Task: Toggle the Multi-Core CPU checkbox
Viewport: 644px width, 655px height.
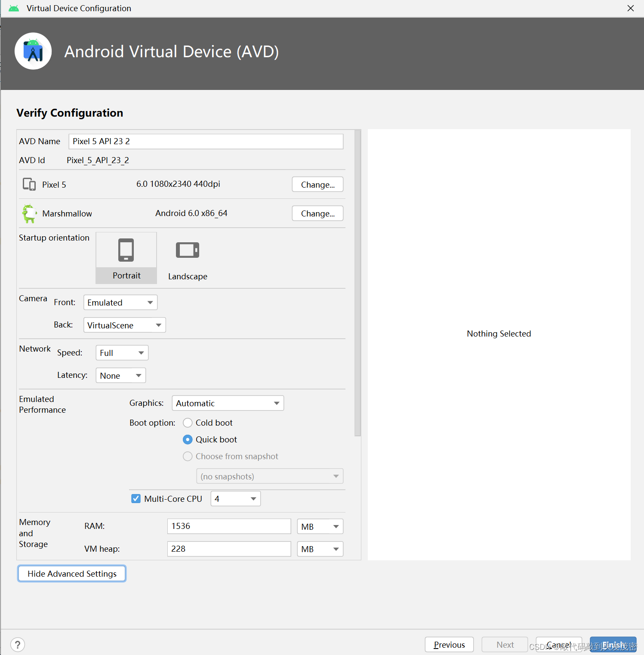Action: pyautogui.click(x=136, y=498)
